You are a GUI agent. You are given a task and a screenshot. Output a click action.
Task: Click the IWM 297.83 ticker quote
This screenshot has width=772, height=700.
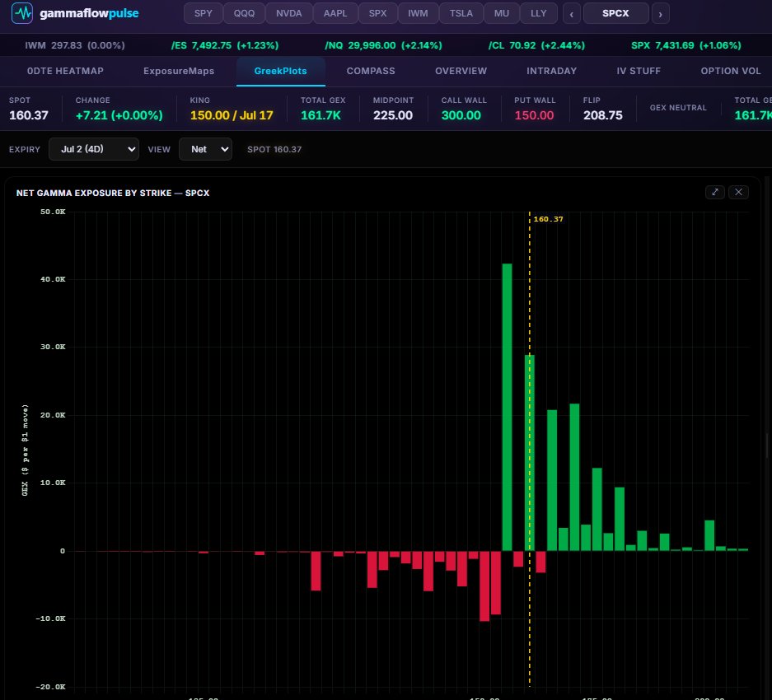pos(75,45)
